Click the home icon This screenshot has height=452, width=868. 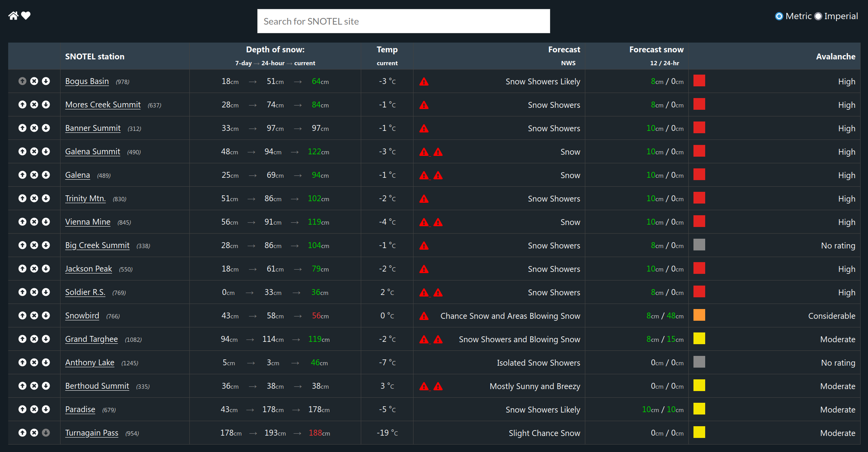click(13, 16)
